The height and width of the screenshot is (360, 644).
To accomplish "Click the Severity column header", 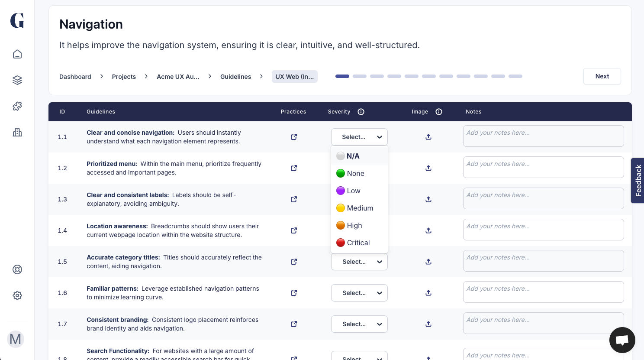I will [339, 112].
